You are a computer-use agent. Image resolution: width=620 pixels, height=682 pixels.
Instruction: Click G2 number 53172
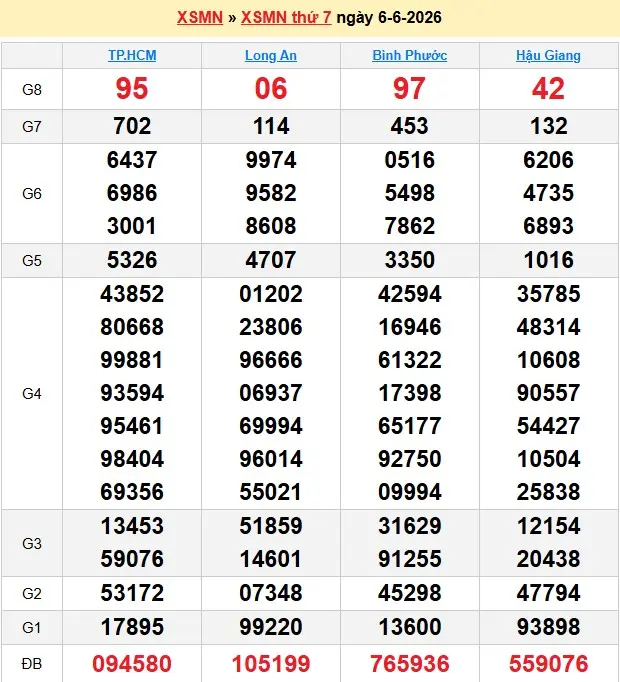132,593
